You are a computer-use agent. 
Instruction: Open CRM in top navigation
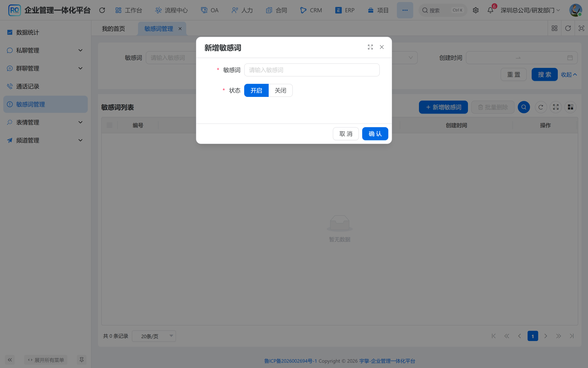tap(311, 10)
